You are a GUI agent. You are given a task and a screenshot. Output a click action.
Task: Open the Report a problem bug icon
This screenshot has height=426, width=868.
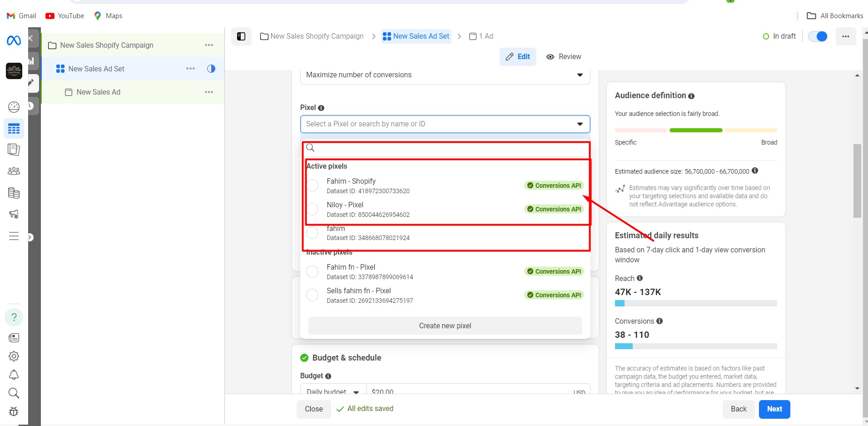pyautogui.click(x=14, y=411)
